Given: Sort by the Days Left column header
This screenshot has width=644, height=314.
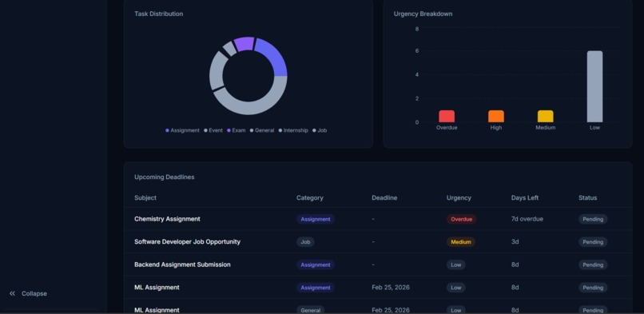Looking at the screenshot, I should click(524, 197).
